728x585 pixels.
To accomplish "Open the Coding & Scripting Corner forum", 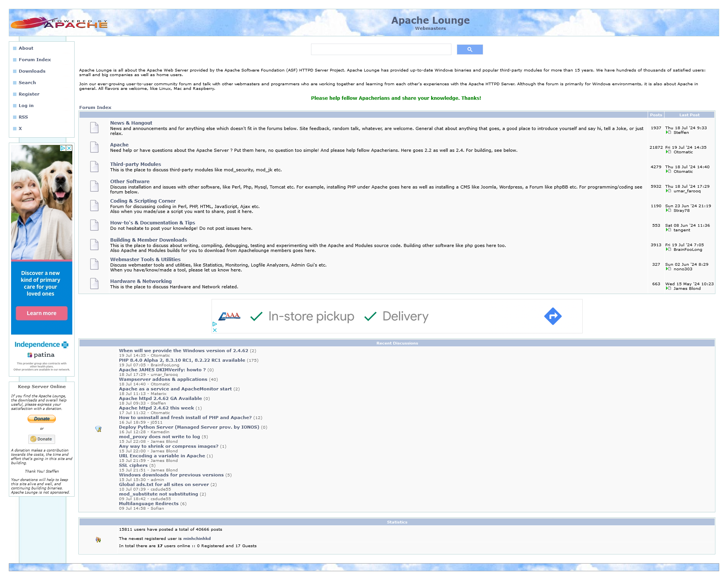I will pyautogui.click(x=143, y=201).
